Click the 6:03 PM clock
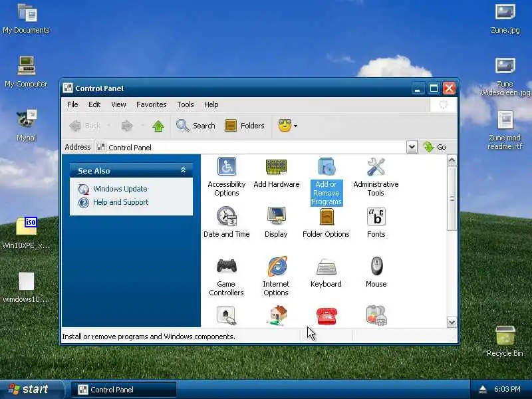Viewport: 532px width, 399px height. tap(507, 389)
